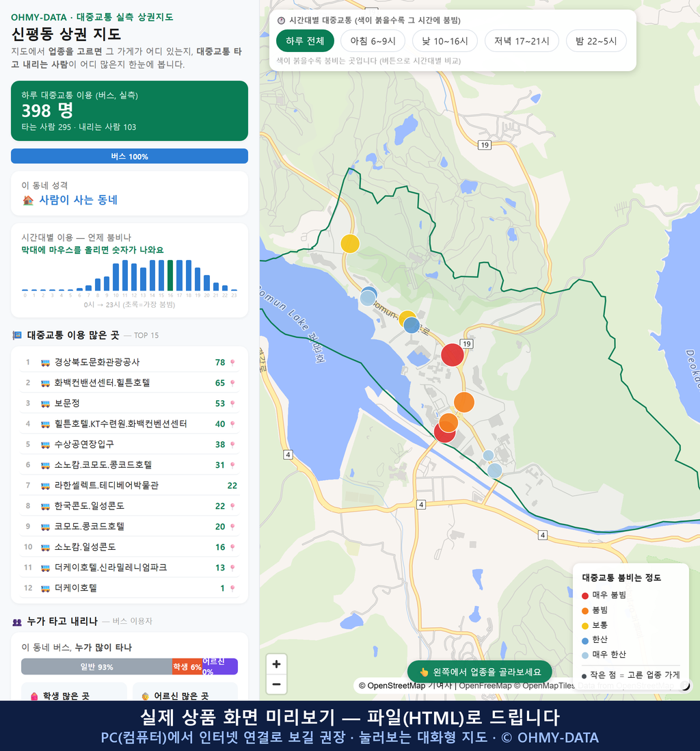Click the pin icon in the 힐튼호텔.KT수련원.화백컨벤션센터 row

pos(232,424)
